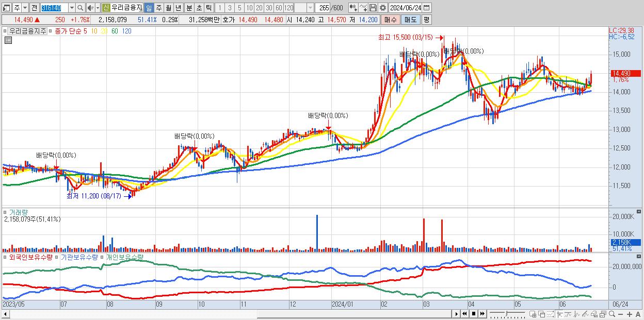This screenshot has width=644, height=320.
Task: Toggle the 외국인보유수량 indicator marker
Action: coord(5,257)
